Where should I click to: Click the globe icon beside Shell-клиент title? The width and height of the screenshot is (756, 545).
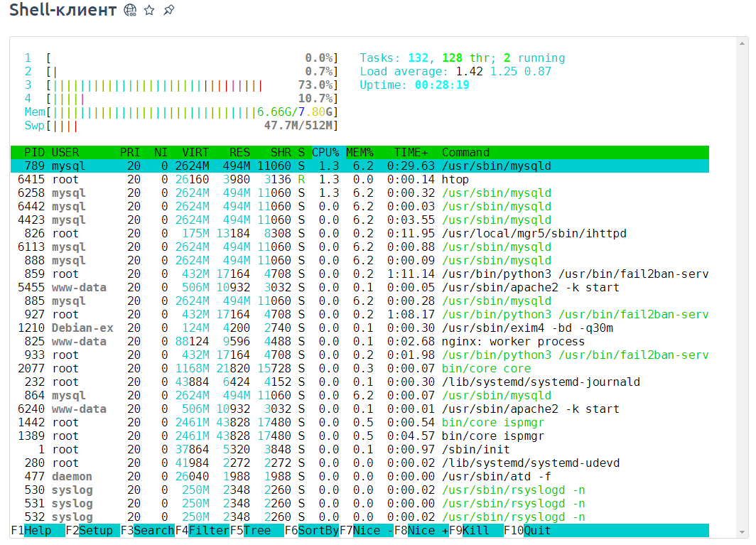[130, 10]
